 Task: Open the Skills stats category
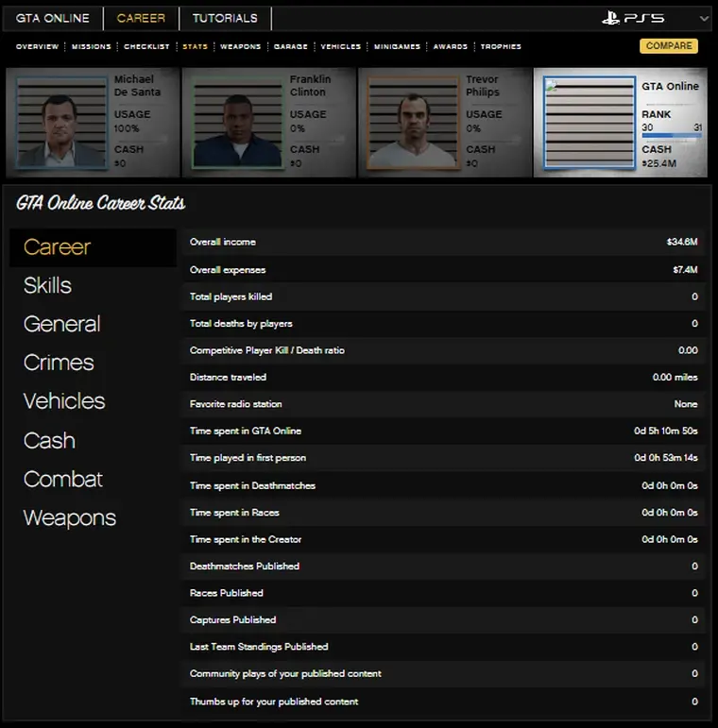47,285
